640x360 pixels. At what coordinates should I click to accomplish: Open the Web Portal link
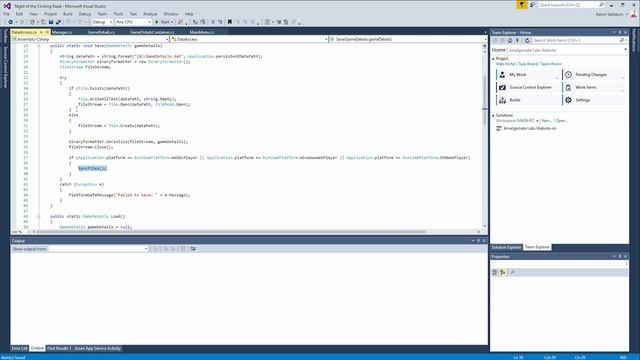505,64
